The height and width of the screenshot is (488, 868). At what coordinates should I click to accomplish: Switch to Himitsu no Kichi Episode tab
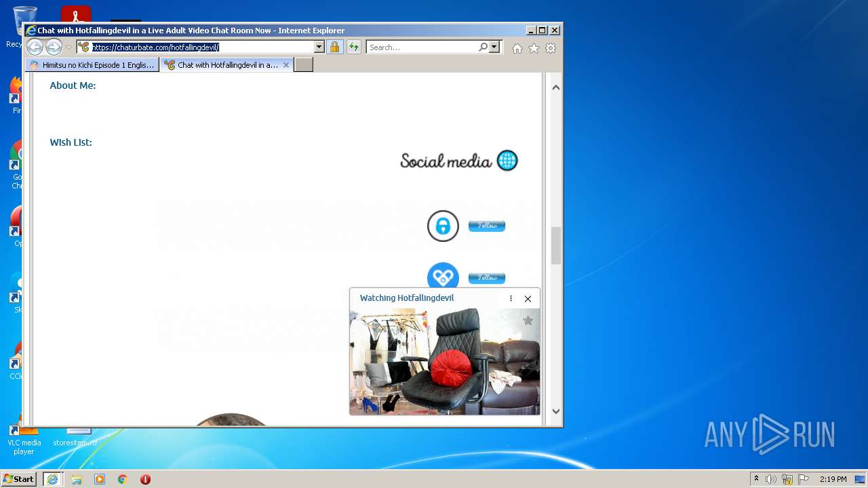click(x=92, y=65)
